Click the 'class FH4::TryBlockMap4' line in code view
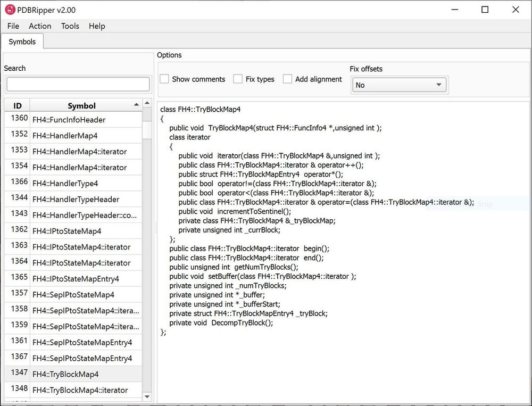The image size is (532, 406). 200,109
